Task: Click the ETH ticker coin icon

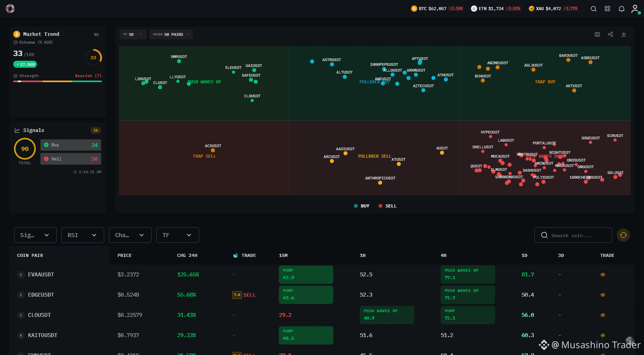Action: pyautogui.click(x=474, y=9)
